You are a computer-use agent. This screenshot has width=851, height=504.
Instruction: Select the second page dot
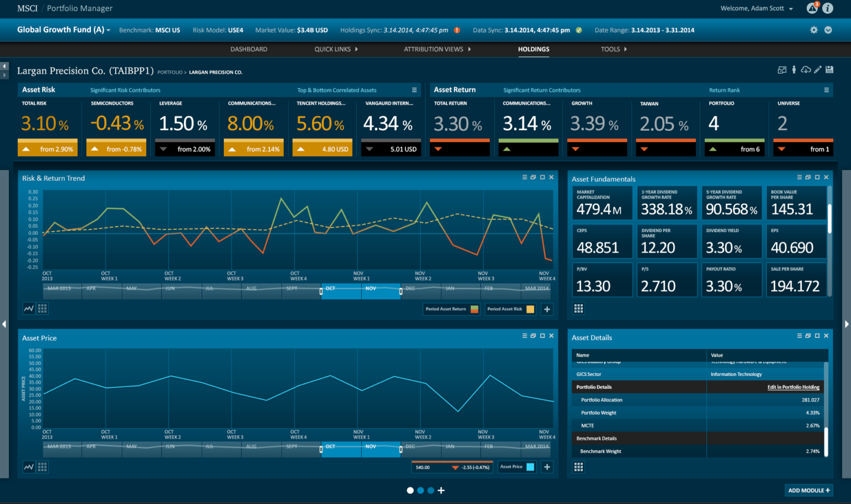(421, 490)
